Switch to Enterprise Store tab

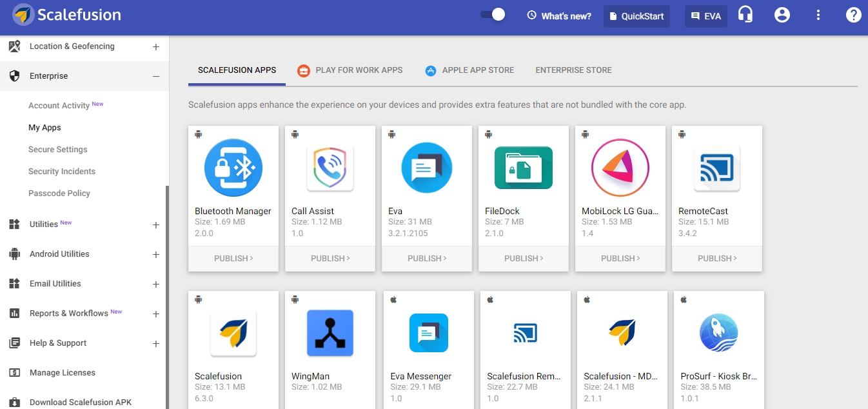point(574,70)
